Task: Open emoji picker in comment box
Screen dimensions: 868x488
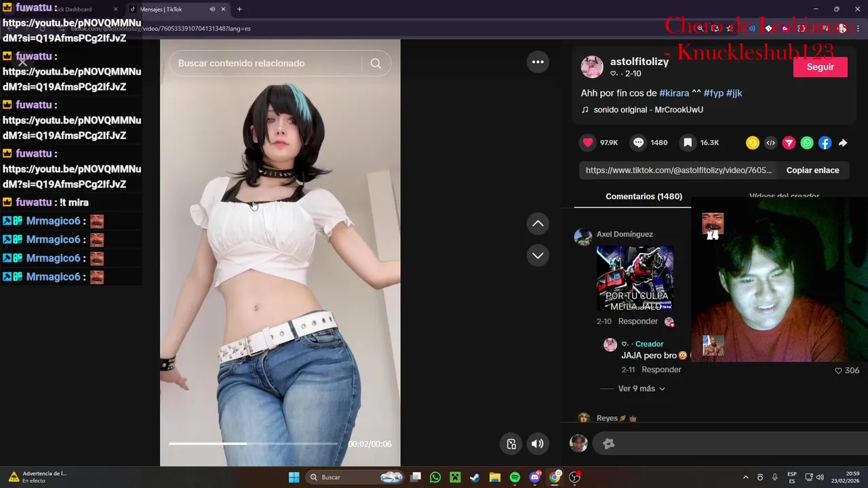Action: (x=608, y=443)
